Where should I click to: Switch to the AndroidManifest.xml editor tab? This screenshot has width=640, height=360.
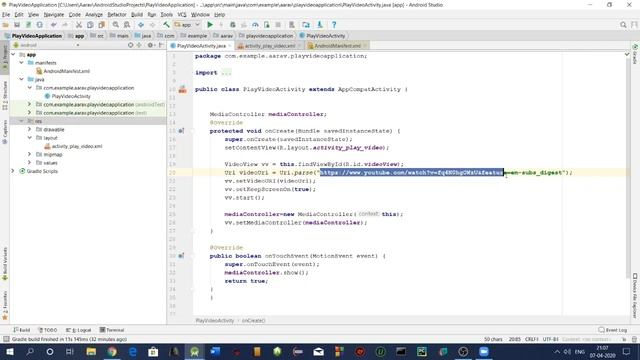point(337,46)
